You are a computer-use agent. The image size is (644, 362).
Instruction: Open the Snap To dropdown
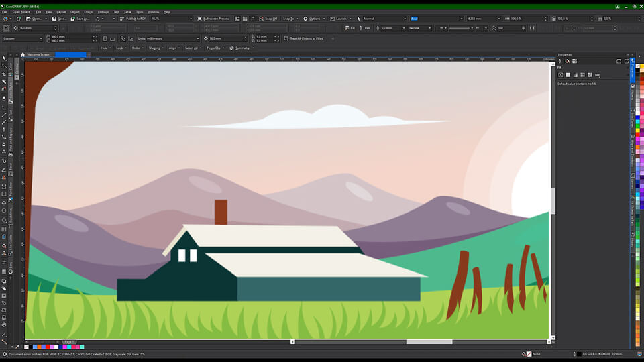(290, 19)
